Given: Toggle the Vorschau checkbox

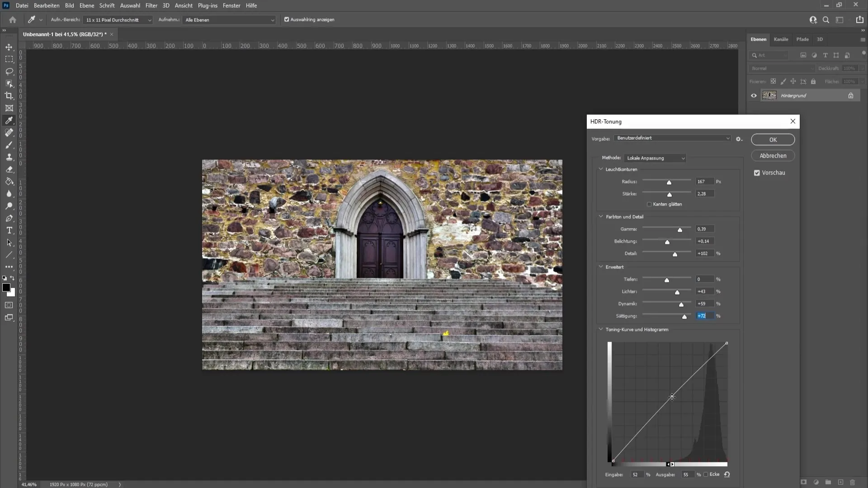Looking at the screenshot, I should [x=757, y=173].
